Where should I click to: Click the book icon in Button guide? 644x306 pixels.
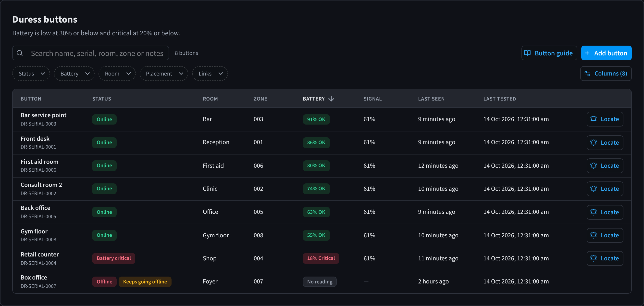click(527, 53)
